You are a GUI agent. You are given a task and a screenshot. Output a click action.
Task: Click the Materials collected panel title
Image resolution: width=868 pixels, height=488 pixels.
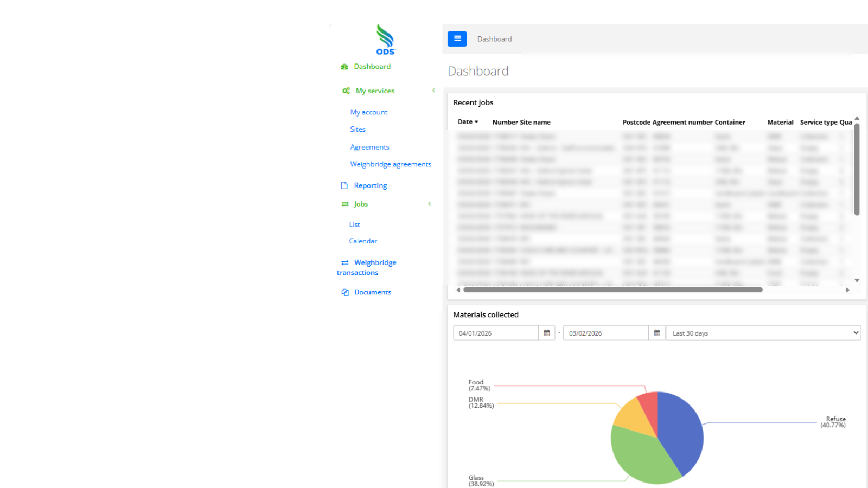(486, 314)
